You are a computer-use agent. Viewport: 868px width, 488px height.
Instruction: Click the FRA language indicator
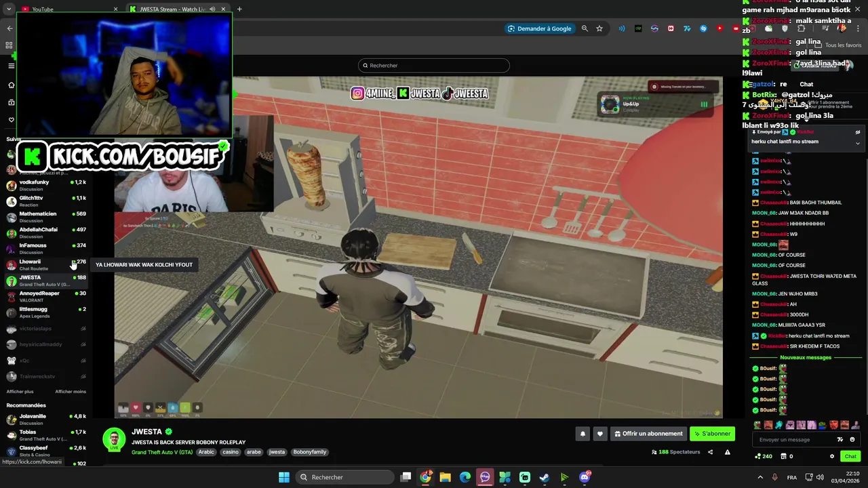click(792, 477)
